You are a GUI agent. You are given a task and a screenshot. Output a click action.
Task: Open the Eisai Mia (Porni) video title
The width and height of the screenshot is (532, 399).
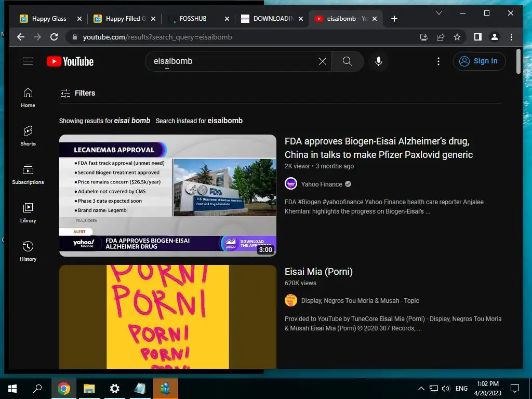(318, 271)
